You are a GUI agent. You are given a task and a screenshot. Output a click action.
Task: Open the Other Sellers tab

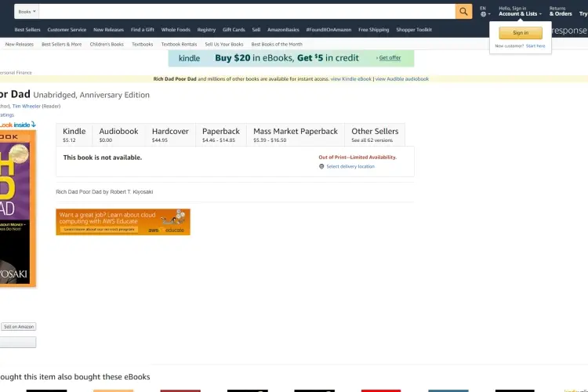(375, 135)
